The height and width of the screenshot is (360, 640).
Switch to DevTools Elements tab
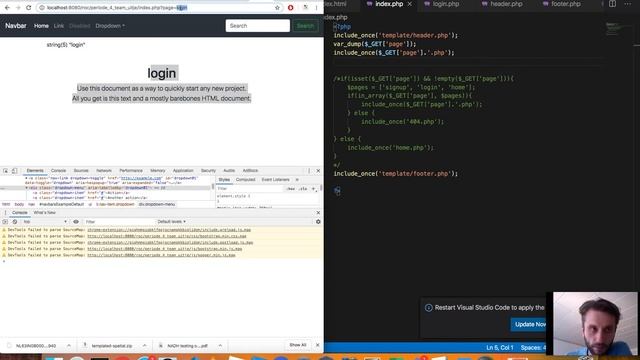click(35, 171)
